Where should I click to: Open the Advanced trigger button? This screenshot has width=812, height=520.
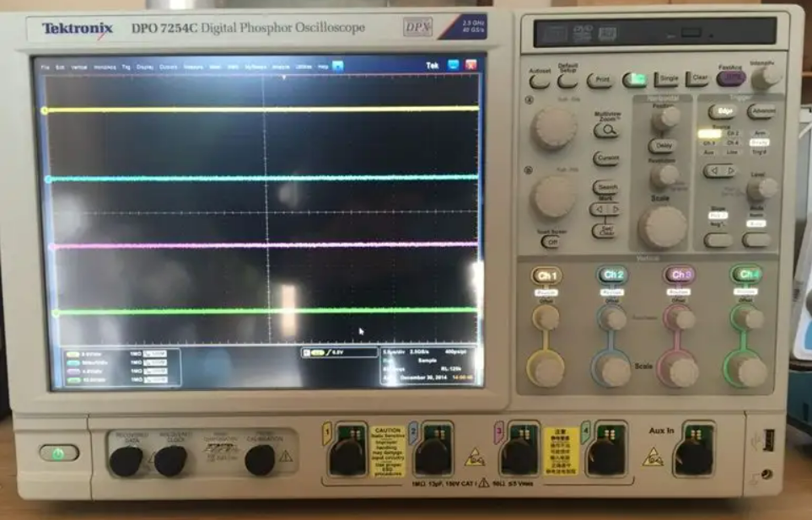(x=761, y=110)
